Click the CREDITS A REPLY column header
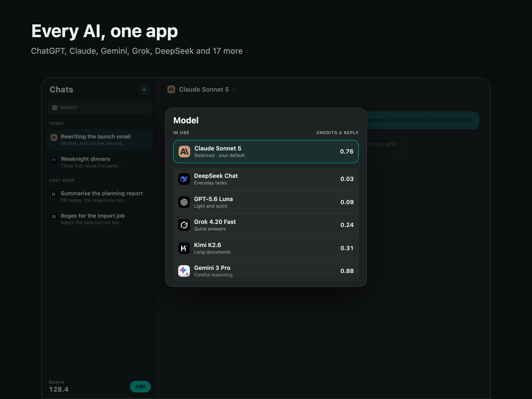The width and height of the screenshot is (532, 399). (x=338, y=133)
